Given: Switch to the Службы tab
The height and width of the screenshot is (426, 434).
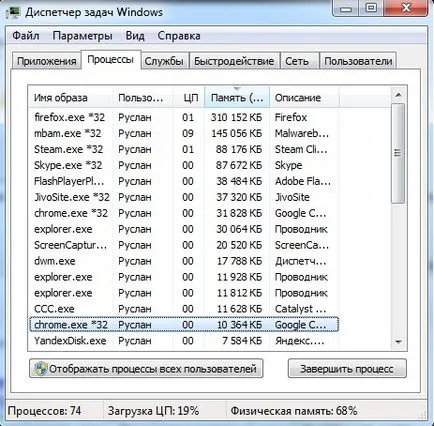Looking at the screenshot, I should 164,61.
